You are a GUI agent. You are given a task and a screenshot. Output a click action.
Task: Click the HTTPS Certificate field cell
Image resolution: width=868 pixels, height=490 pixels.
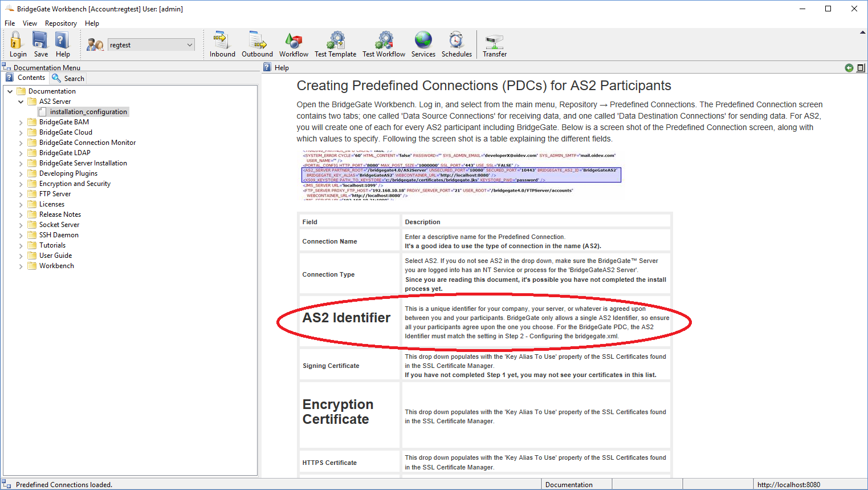click(350, 463)
